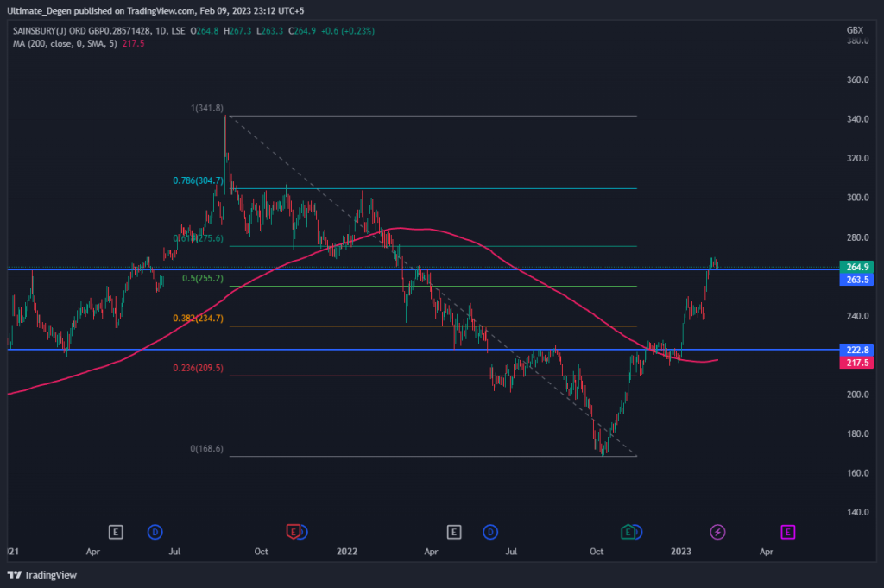Select the blue 222.8 horizontal line price label
884x588 pixels.
pos(856,350)
